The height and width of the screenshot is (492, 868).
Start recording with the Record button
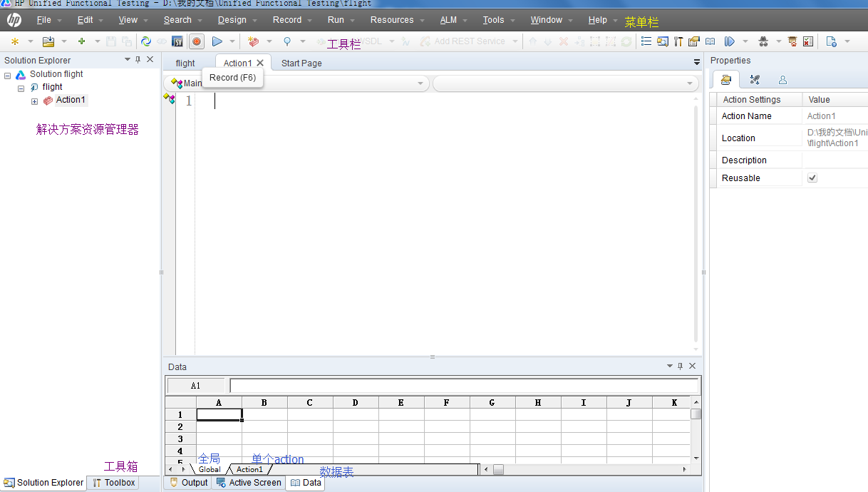197,41
